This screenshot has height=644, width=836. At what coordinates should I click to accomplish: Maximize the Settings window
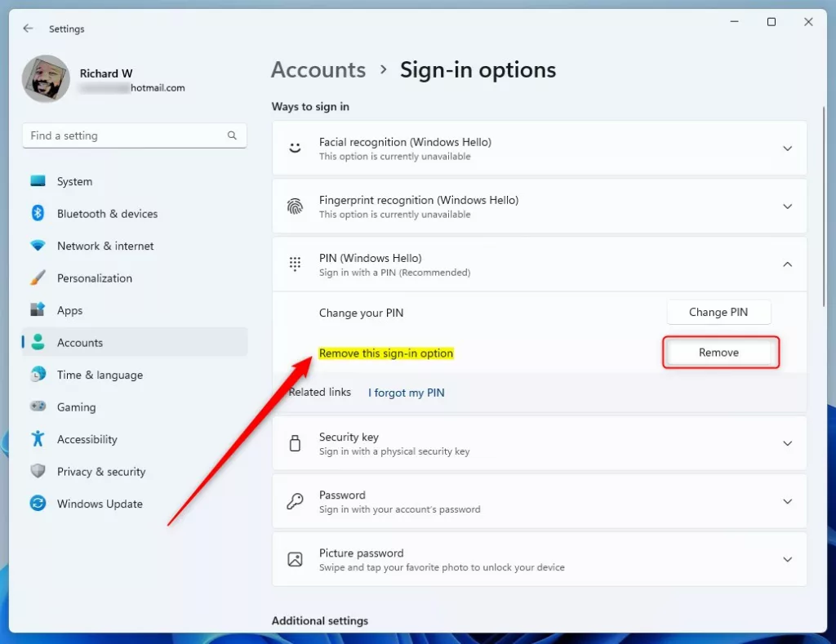click(771, 22)
